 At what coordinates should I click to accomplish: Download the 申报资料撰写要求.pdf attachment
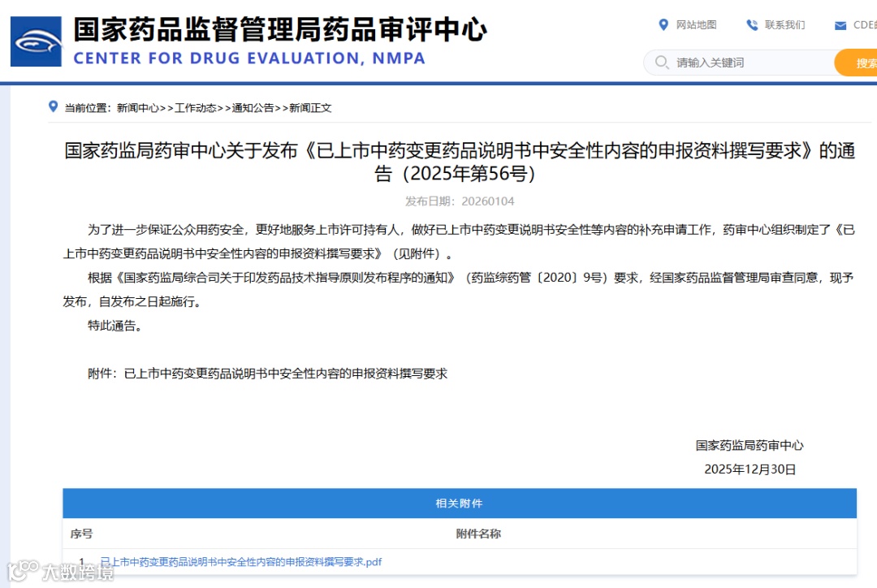click(240, 562)
